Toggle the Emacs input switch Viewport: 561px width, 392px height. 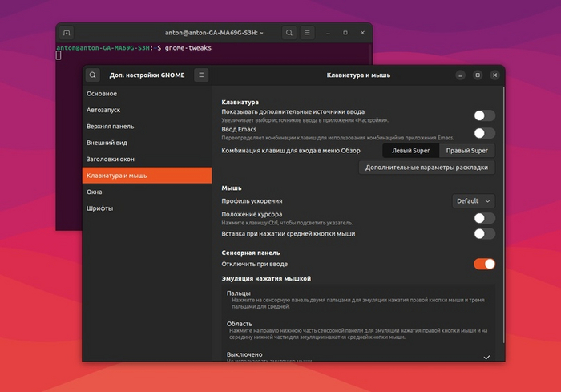pyautogui.click(x=484, y=133)
